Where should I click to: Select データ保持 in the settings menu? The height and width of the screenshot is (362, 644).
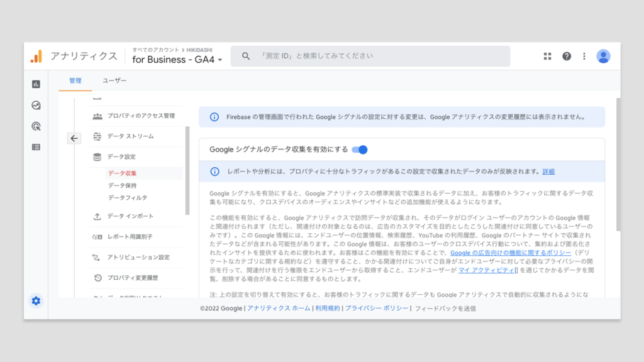click(x=122, y=185)
